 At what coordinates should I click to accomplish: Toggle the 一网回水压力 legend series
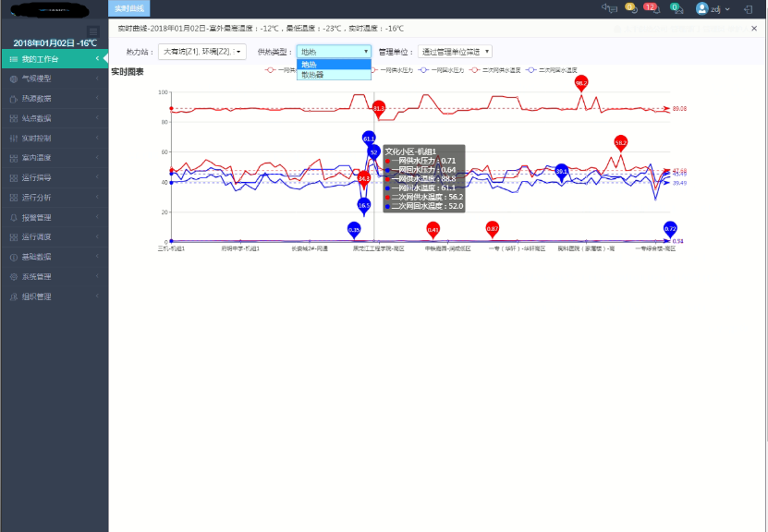[441, 69]
